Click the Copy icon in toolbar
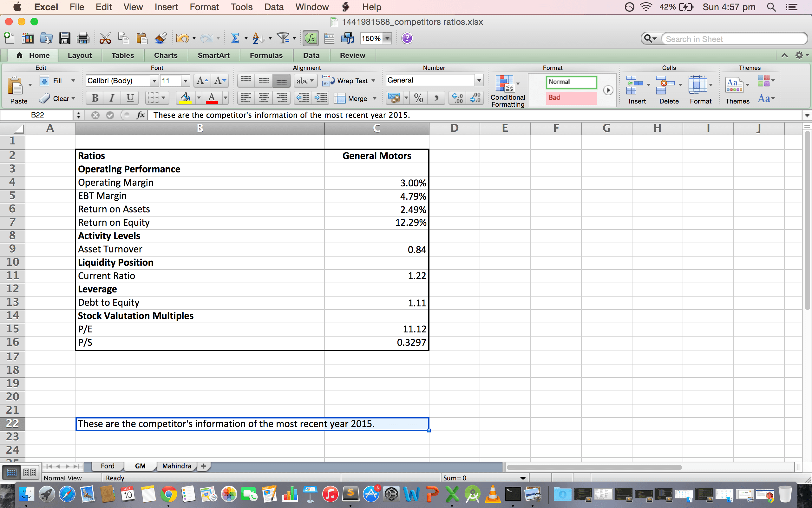The height and width of the screenshot is (508, 812). tap(124, 38)
